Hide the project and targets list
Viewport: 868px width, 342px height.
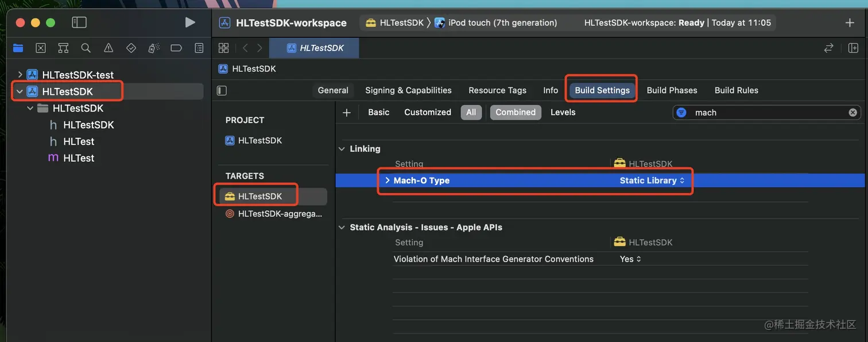pyautogui.click(x=222, y=90)
